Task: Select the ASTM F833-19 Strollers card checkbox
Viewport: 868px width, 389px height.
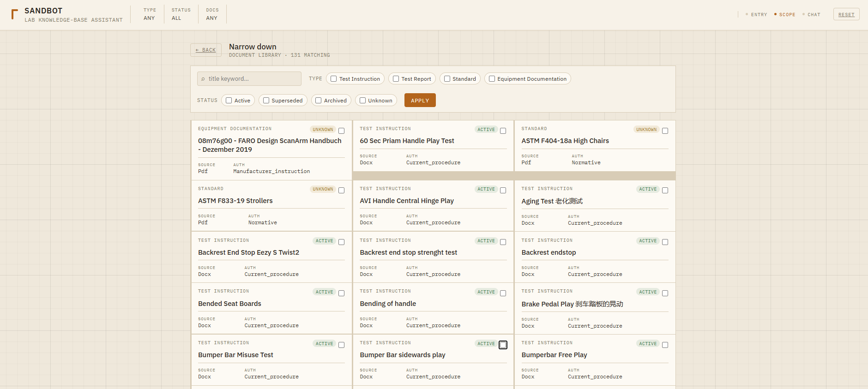Action: tap(342, 191)
